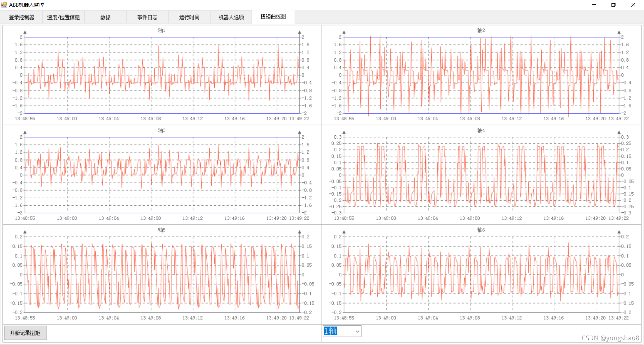Click the 轴3 chart title

[162, 130]
